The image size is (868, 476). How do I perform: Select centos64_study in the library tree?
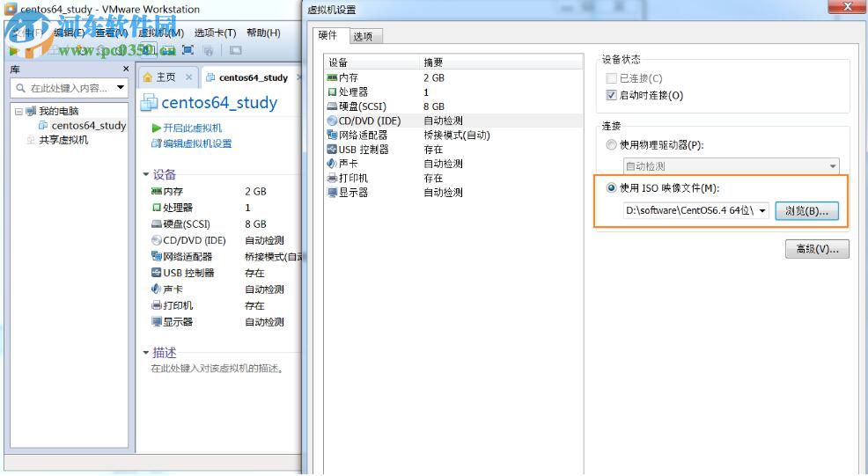(x=83, y=126)
